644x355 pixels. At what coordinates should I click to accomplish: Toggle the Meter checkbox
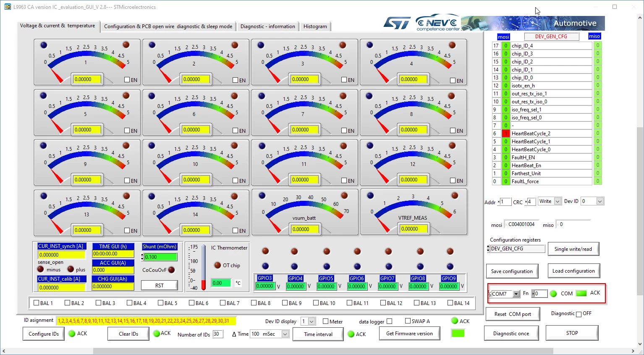pyautogui.click(x=325, y=321)
